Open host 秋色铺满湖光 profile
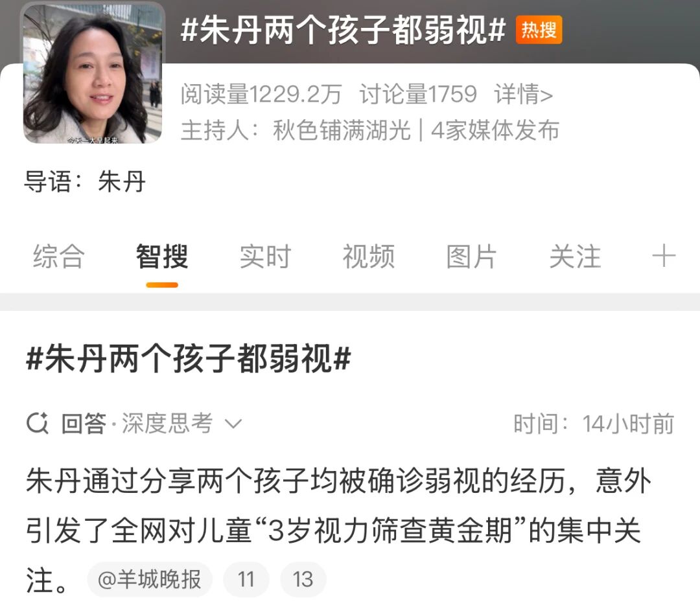The image size is (700, 605). pyautogui.click(x=342, y=130)
